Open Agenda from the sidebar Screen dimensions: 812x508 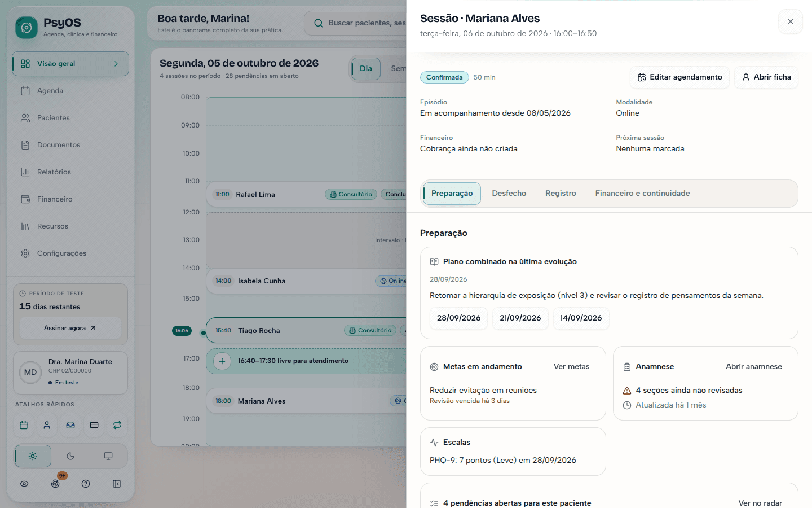point(70,91)
